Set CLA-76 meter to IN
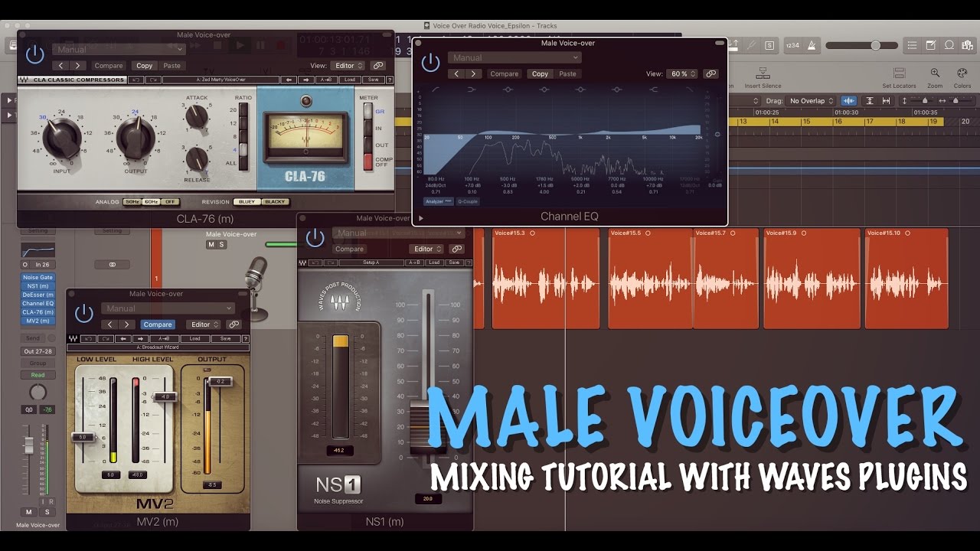 pos(368,129)
